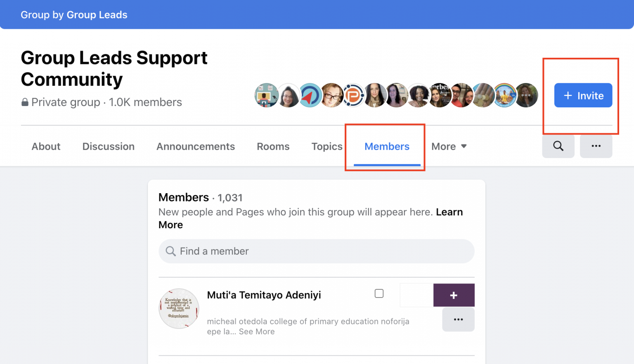Click the lock icon next to Private group
Image resolution: width=634 pixels, height=364 pixels.
click(25, 102)
